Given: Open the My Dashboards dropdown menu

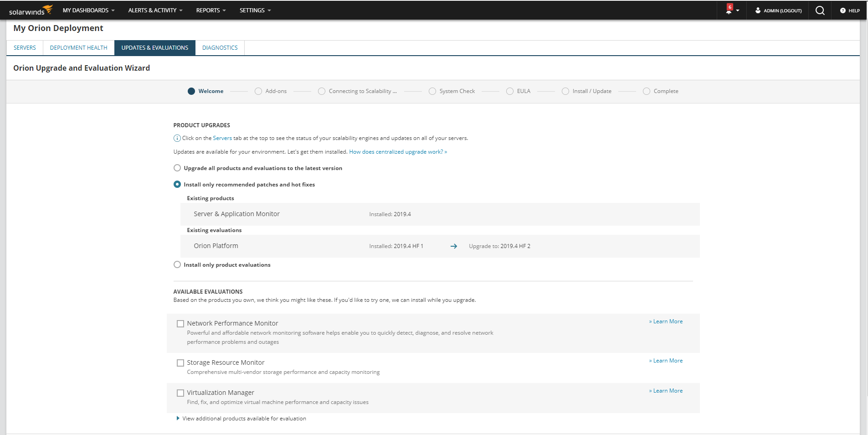Looking at the screenshot, I should point(88,10).
